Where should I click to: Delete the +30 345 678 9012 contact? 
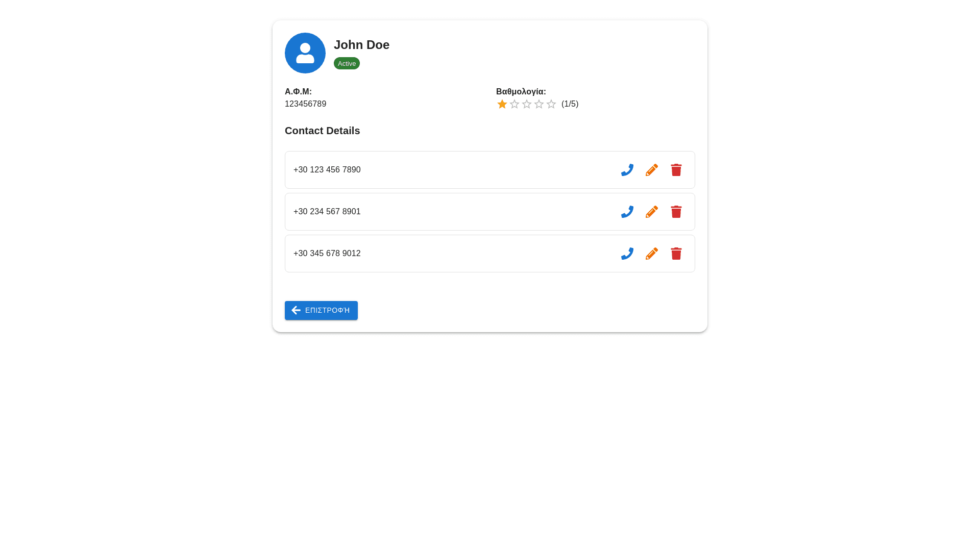coord(676,254)
